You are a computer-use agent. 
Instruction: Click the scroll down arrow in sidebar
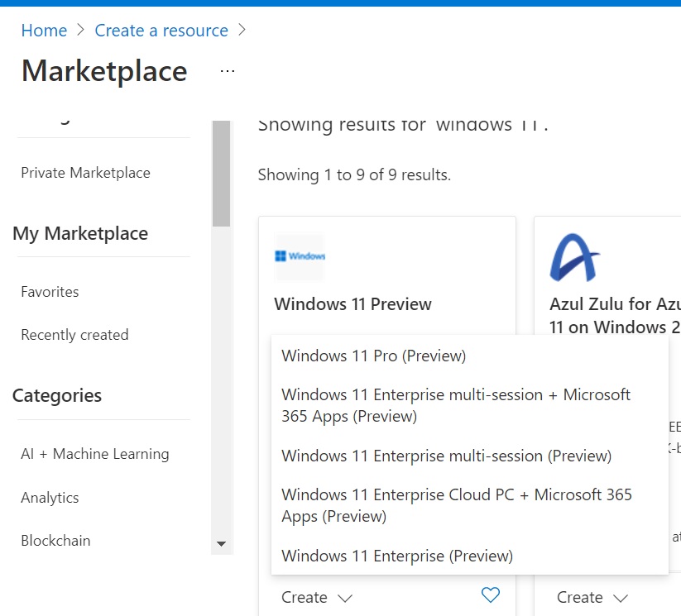(x=221, y=543)
